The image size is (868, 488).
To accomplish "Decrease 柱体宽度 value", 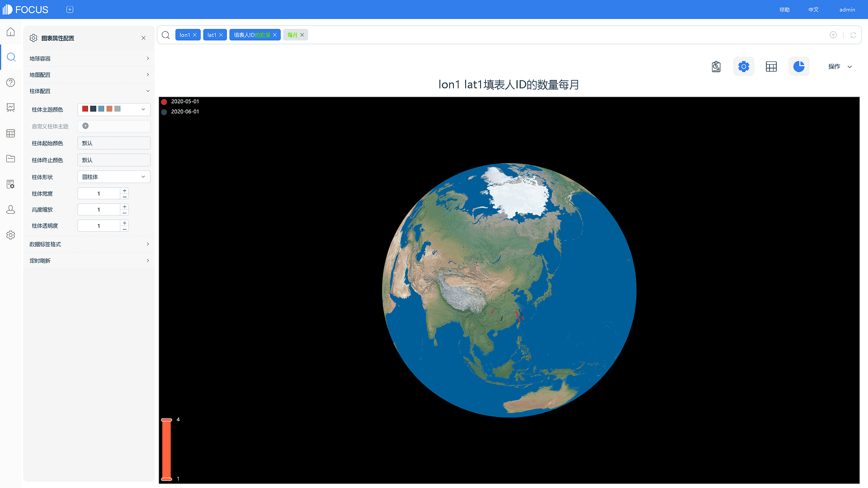I will pyautogui.click(x=125, y=197).
